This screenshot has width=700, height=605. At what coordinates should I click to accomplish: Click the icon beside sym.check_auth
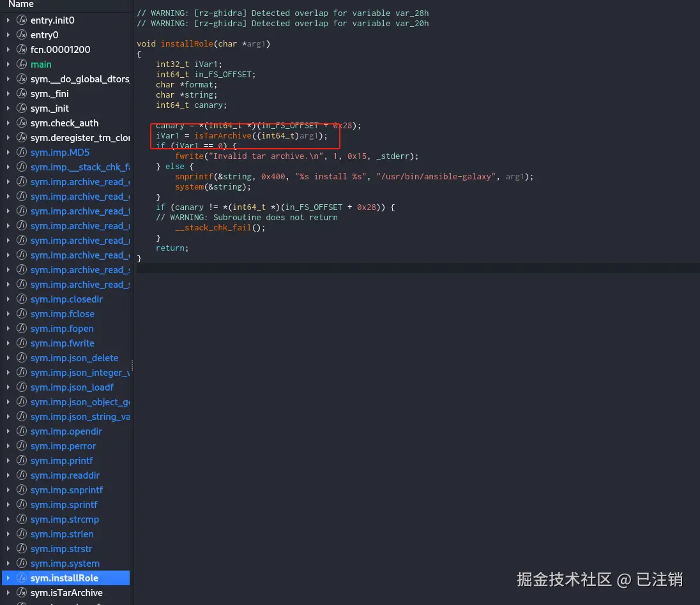pyautogui.click(x=22, y=123)
